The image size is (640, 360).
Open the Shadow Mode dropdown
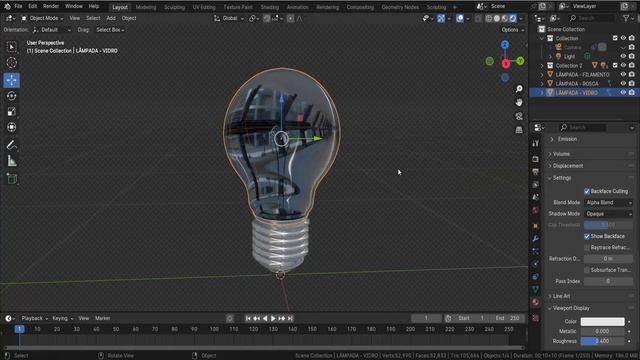point(608,214)
